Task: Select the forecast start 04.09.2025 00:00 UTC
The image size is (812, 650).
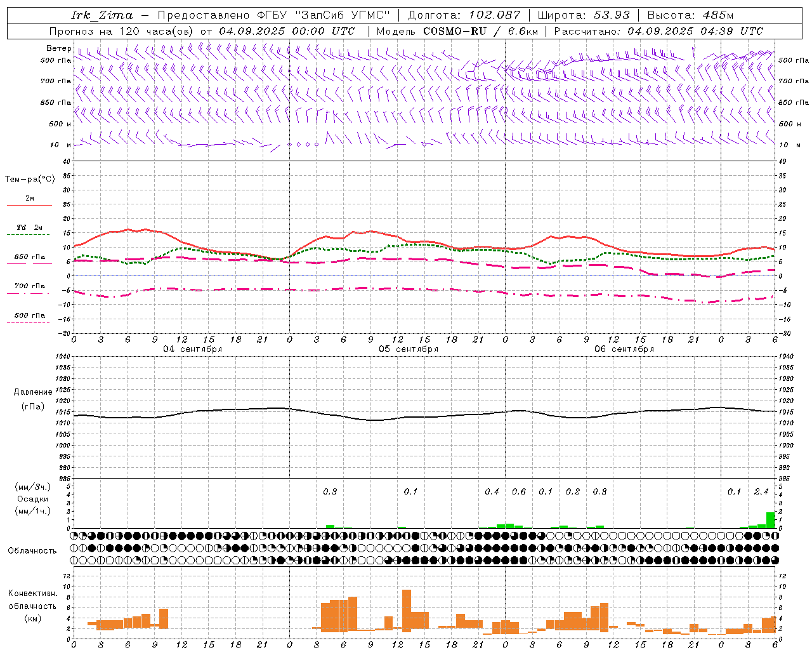Action: pos(287,31)
